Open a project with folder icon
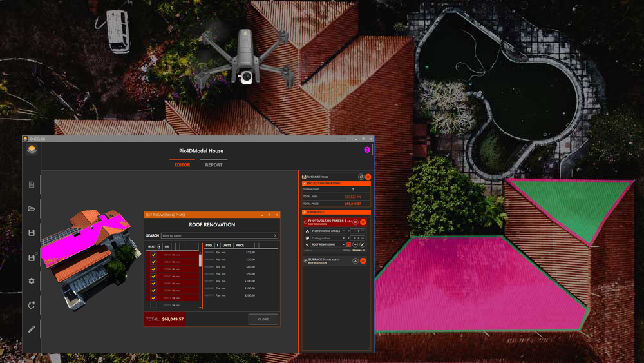The image size is (644, 363). 32,209
